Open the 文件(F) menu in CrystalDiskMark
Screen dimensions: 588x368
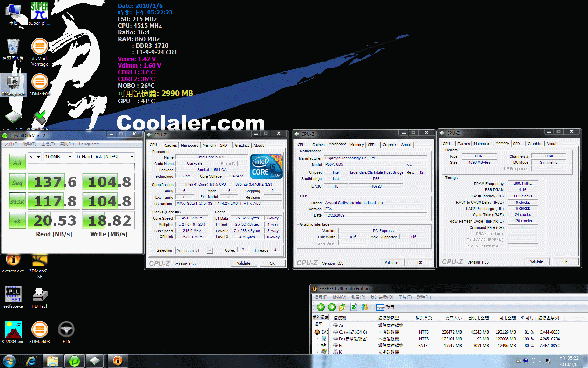click(x=11, y=144)
